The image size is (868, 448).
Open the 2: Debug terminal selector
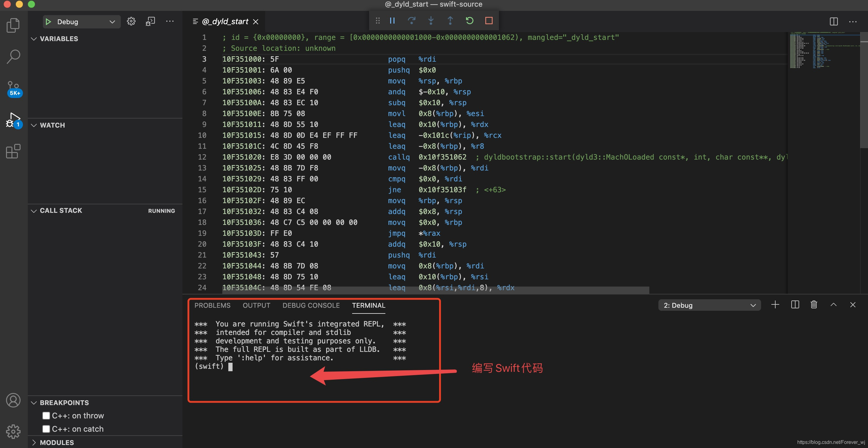[x=709, y=305]
